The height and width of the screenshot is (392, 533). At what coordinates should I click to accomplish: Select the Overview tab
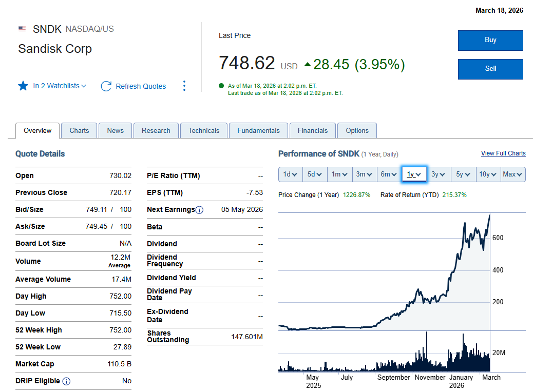tap(37, 131)
